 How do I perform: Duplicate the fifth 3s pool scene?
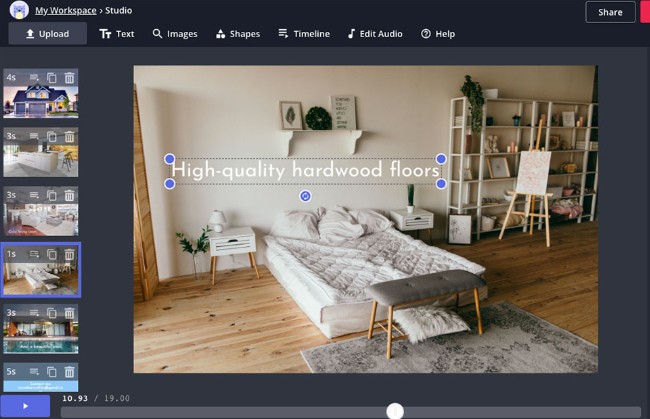tap(52, 313)
